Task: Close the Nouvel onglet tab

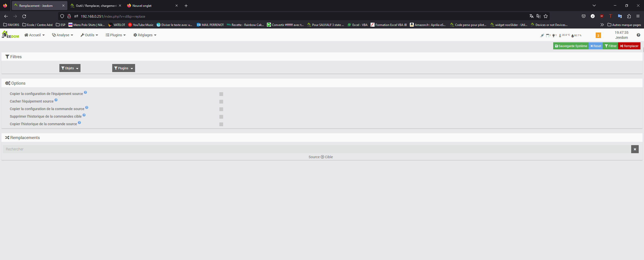Action: (177, 6)
